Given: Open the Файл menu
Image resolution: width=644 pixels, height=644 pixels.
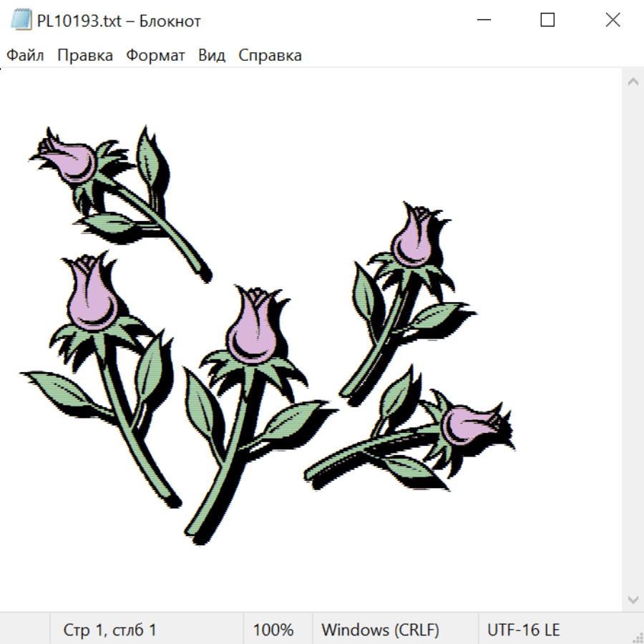Looking at the screenshot, I should [x=26, y=56].
